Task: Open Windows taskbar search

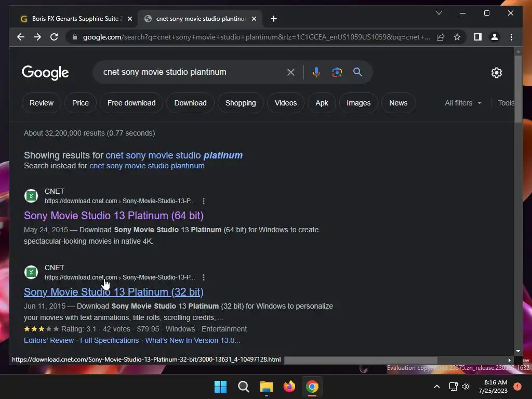Action: click(243, 387)
